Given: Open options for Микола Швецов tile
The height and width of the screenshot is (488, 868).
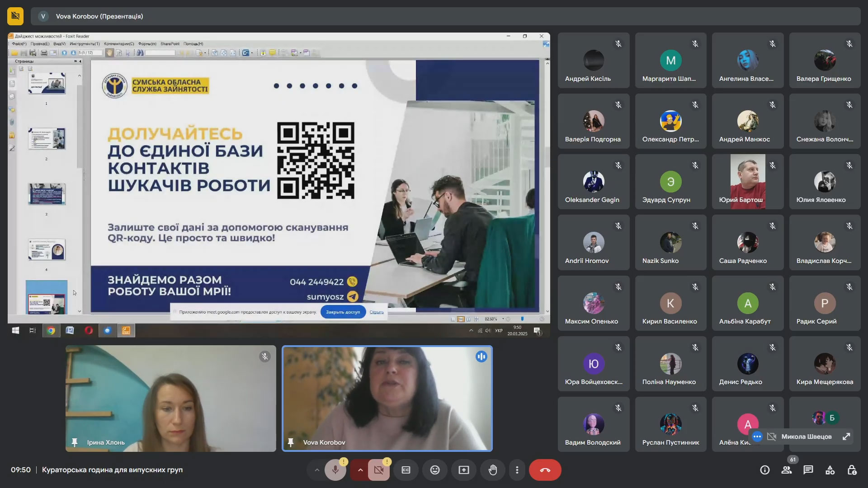Looking at the screenshot, I should [757, 436].
